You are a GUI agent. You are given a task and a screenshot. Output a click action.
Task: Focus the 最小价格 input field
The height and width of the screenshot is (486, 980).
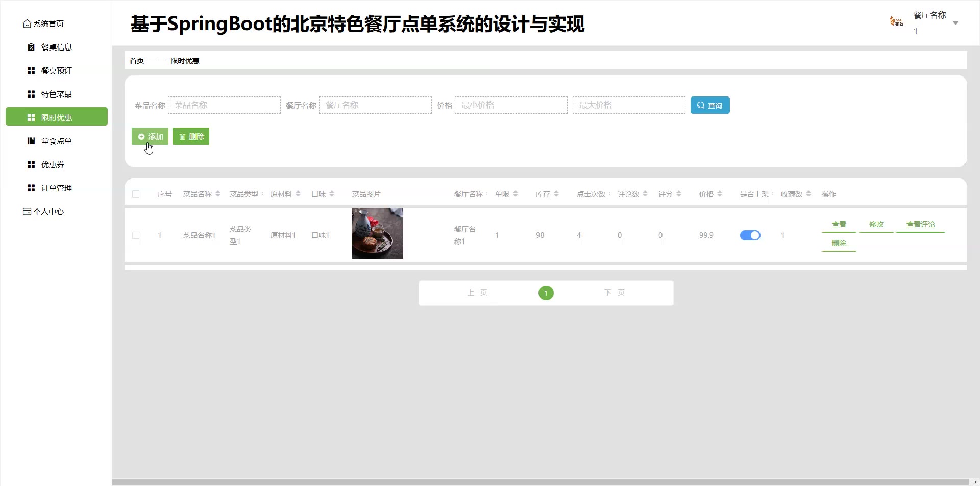[511, 105]
